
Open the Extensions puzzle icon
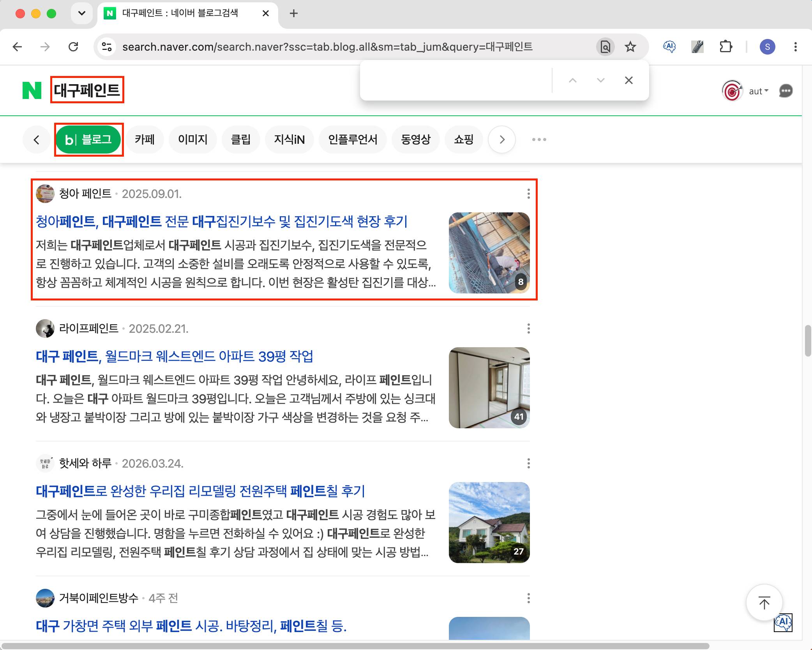(726, 47)
